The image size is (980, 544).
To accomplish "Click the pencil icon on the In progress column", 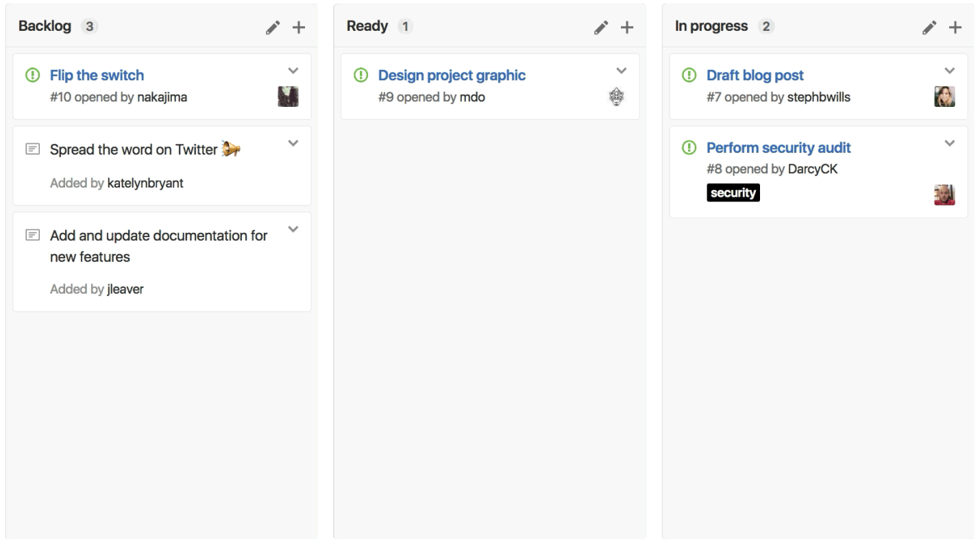I will point(929,27).
